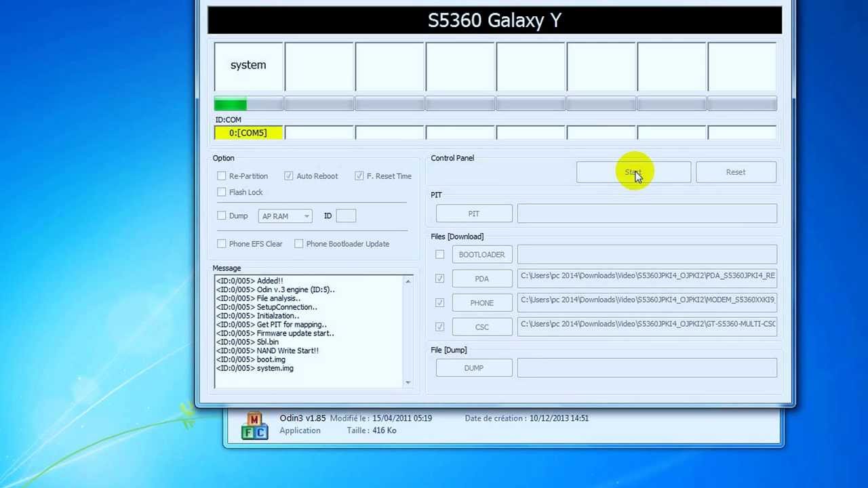The height and width of the screenshot is (488, 868).
Task: Click the S5360 Galaxy Y banner
Action: pyautogui.click(x=494, y=20)
